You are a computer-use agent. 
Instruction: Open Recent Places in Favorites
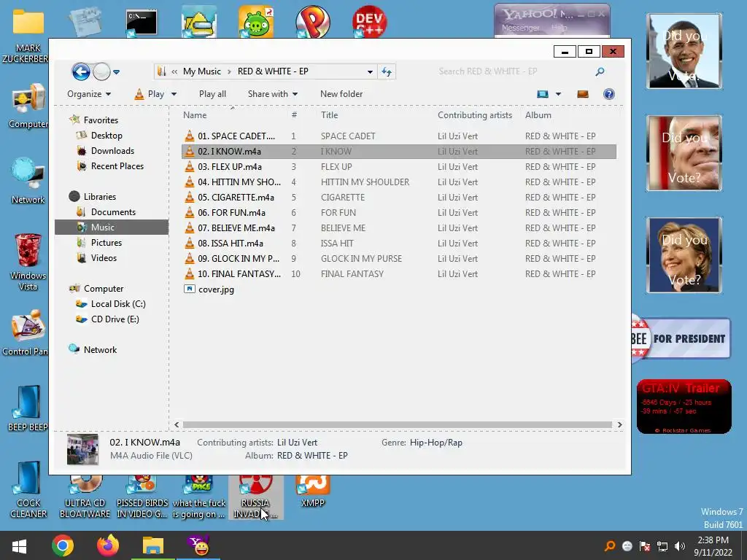[111, 166]
